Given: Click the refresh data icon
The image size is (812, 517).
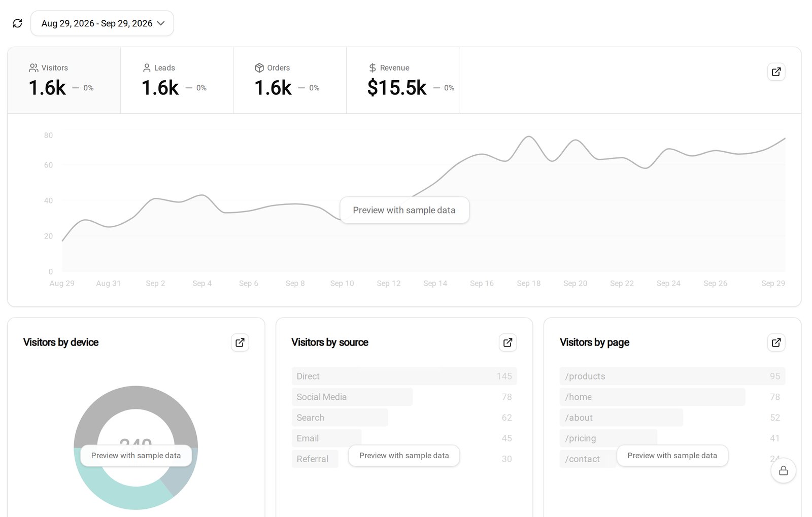Looking at the screenshot, I should click(18, 23).
